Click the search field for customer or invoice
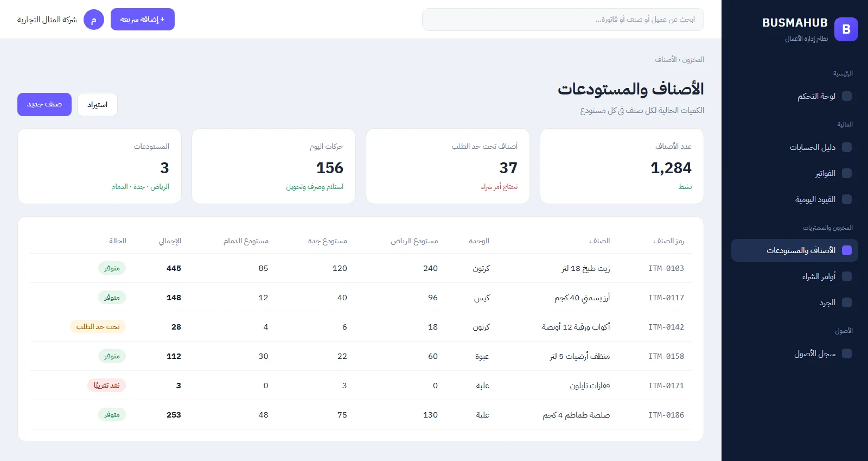Viewport: 868px width, 461px height. (x=563, y=20)
